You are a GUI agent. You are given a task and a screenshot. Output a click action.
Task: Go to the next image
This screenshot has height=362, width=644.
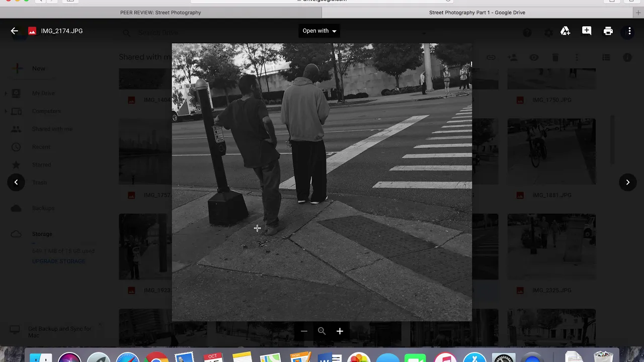627,182
